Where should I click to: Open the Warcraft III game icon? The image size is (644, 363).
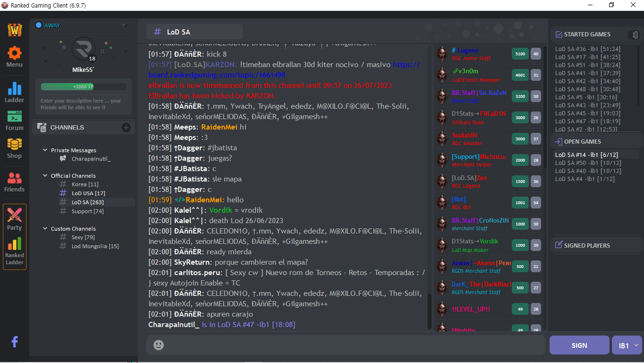pos(15,29)
